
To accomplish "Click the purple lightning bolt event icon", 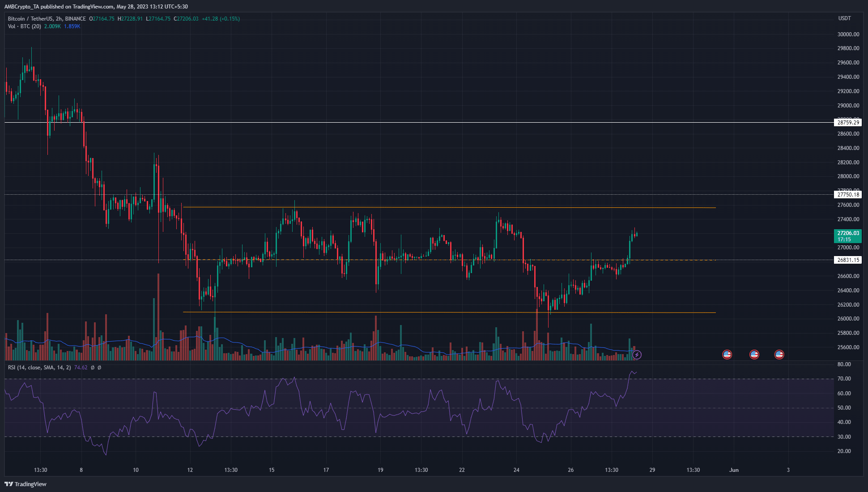I will (x=637, y=355).
